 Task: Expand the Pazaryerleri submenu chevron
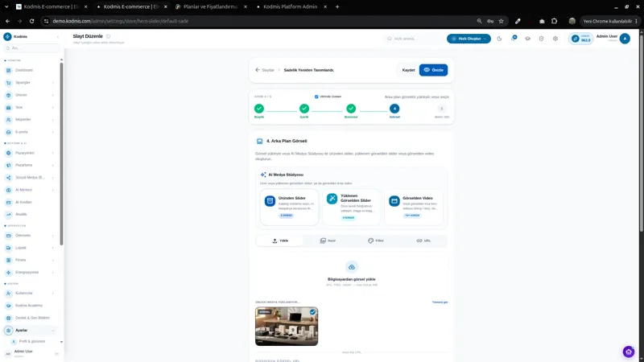tap(53, 153)
